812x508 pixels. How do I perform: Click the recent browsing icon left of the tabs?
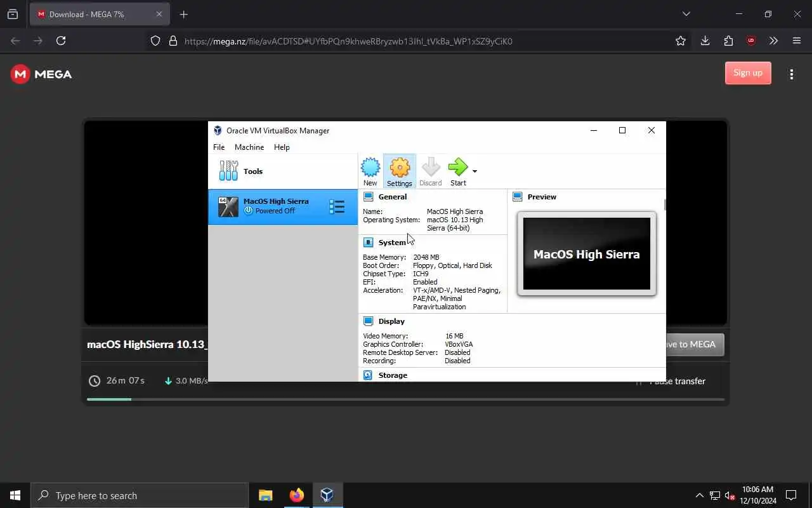pyautogui.click(x=13, y=14)
